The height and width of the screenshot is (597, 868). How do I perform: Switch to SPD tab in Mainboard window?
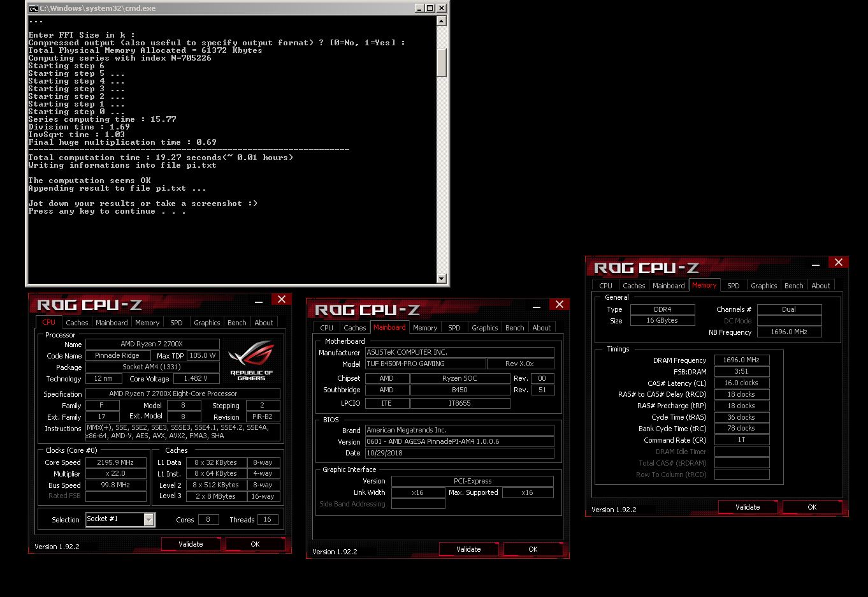pyautogui.click(x=454, y=328)
